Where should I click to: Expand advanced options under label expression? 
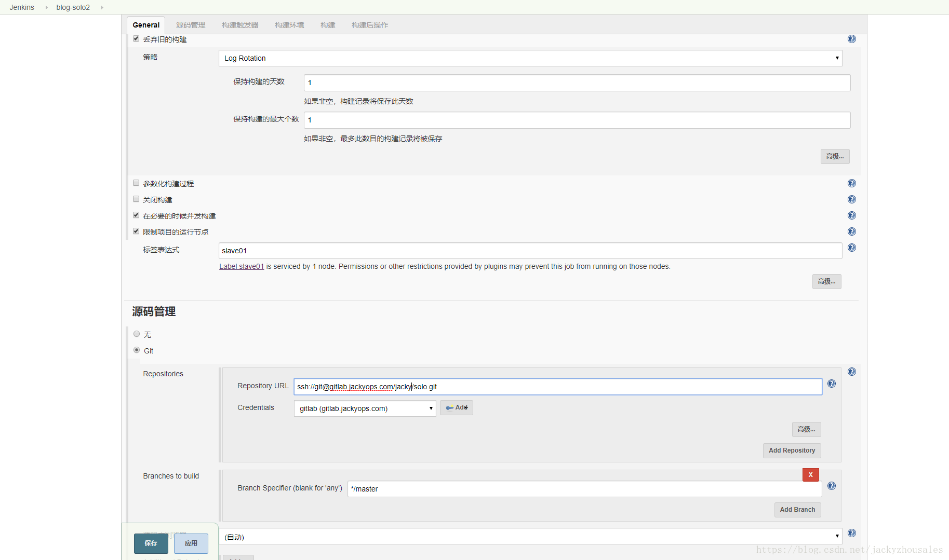click(x=826, y=281)
